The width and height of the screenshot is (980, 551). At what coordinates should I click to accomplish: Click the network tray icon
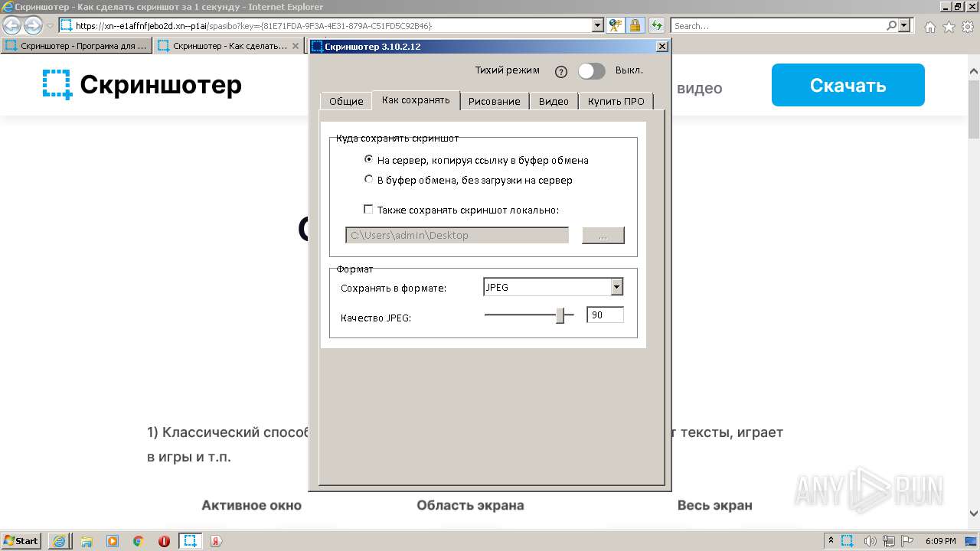click(x=889, y=541)
